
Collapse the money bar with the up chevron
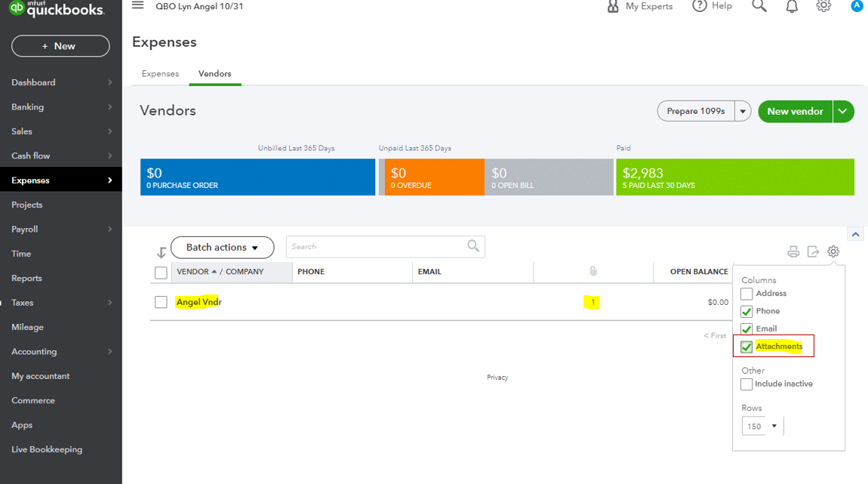click(x=855, y=234)
